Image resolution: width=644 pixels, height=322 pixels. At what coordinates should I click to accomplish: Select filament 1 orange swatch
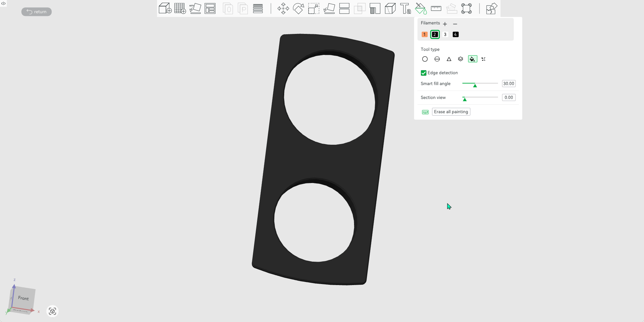424,34
